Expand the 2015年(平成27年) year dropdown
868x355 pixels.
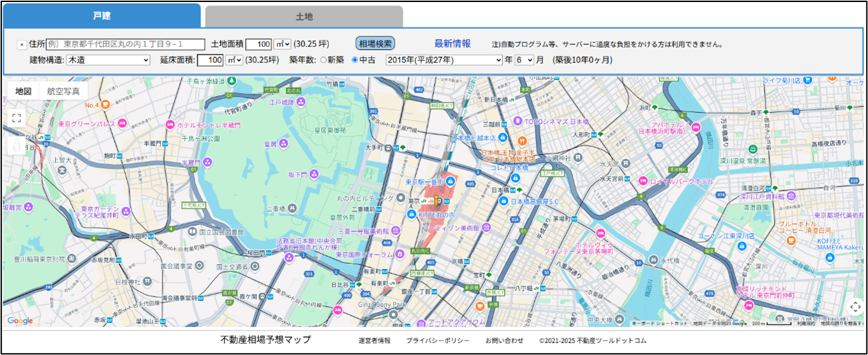[x=444, y=60]
